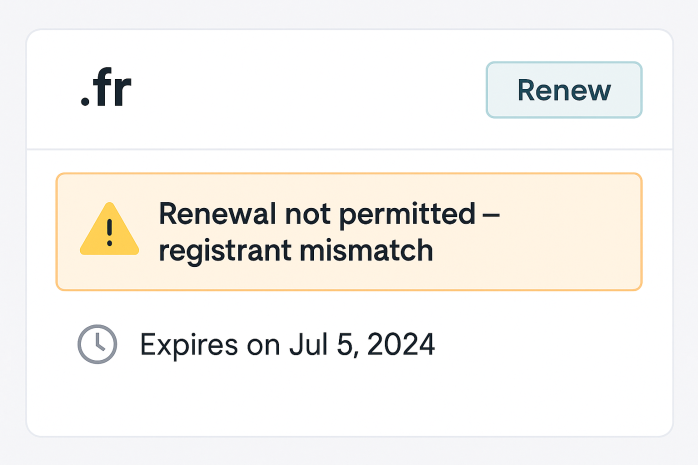The height and width of the screenshot is (465, 698).
Task: Click the Renew button
Action: click(564, 90)
